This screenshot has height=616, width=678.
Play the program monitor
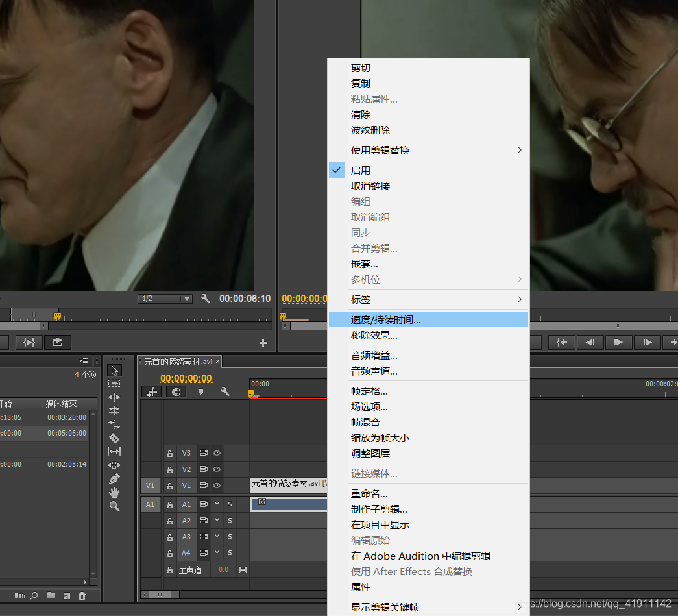click(x=618, y=342)
